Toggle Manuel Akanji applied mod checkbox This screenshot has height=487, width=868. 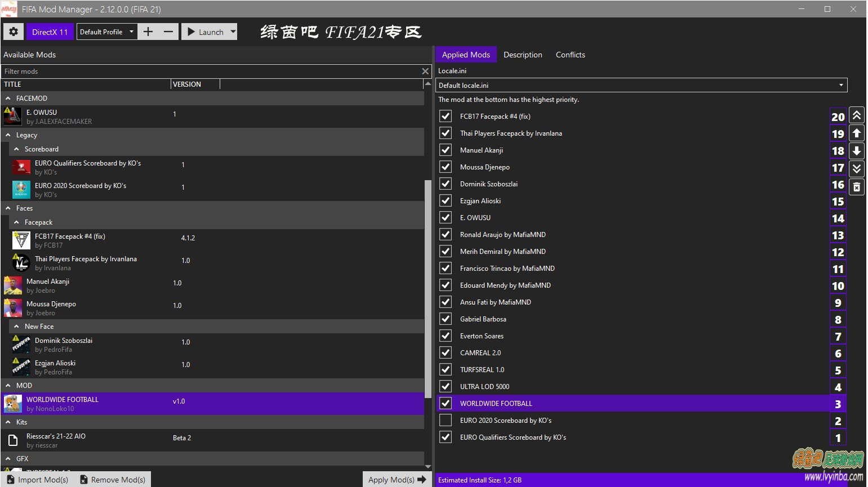[446, 150]
